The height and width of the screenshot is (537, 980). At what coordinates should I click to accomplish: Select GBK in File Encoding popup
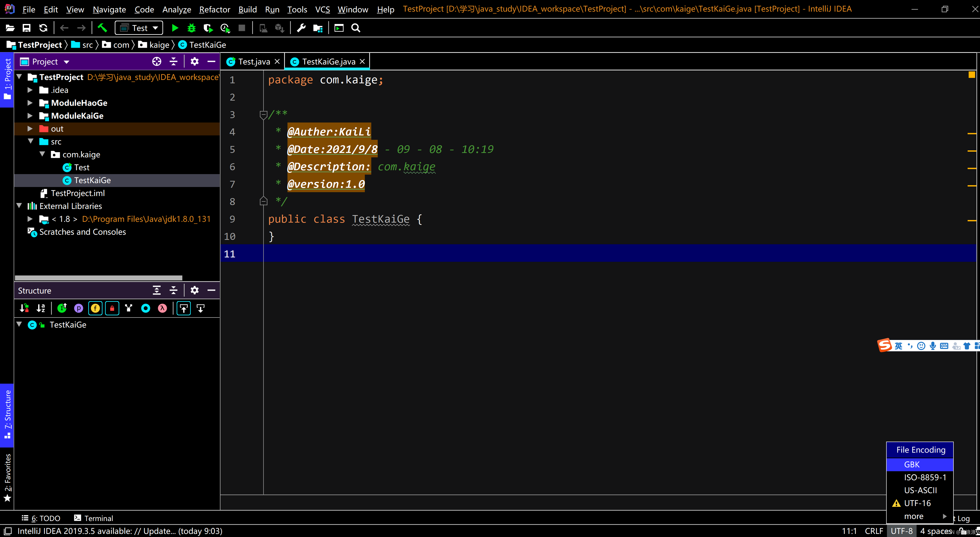coord(919,464)
